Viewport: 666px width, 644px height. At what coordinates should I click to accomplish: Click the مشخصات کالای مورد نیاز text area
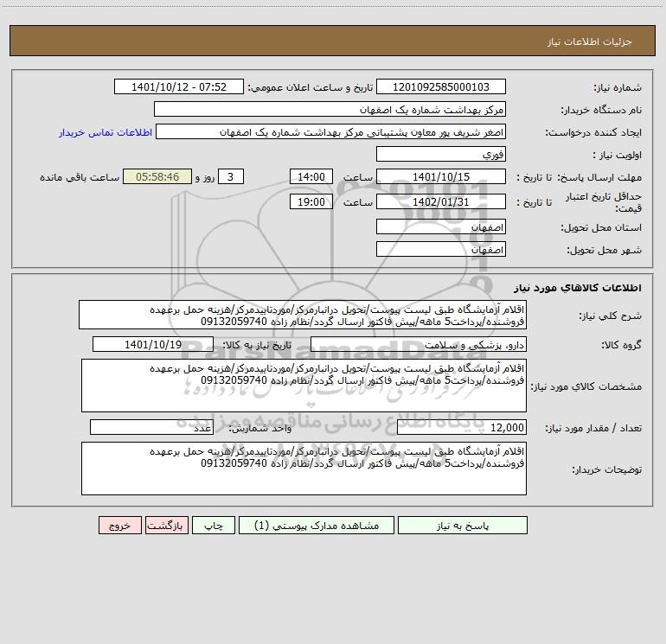(304, 386)
